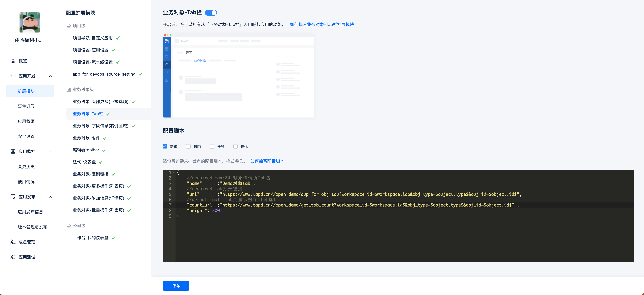Screen dimensions: 644x295
Task: Click green checkmark beside 业务对象-复制链接
Action: [x=113, y=174]
